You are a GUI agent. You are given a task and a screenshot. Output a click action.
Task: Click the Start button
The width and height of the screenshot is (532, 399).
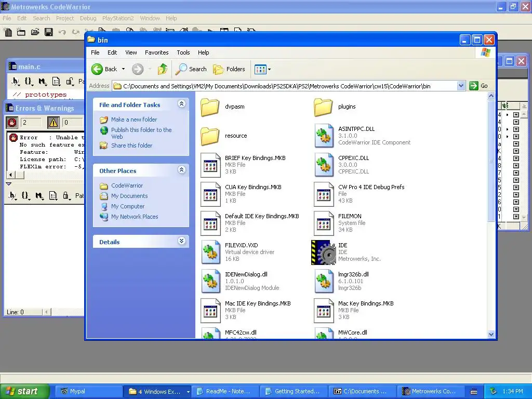(24, 392)
